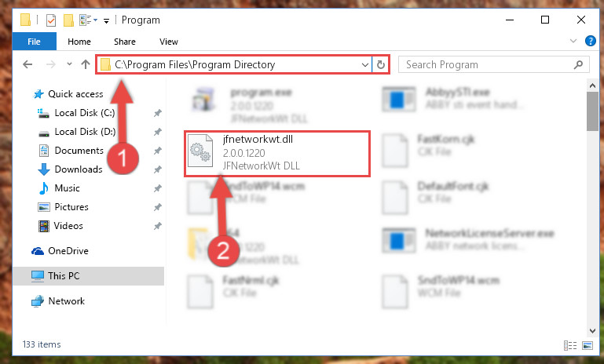This screenshot has height=364, width=604.
Task: Expand the ribbon chevron
Action: tap(573, 41)
